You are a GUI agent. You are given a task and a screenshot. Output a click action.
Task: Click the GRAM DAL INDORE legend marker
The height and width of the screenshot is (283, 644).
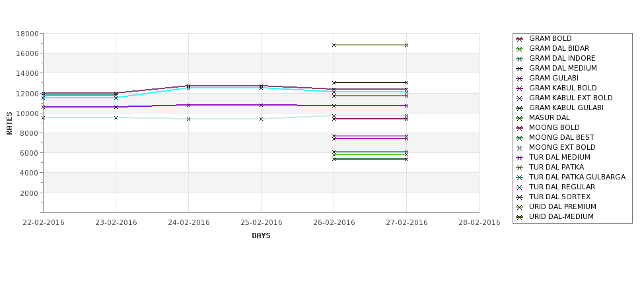click(520, 59)
